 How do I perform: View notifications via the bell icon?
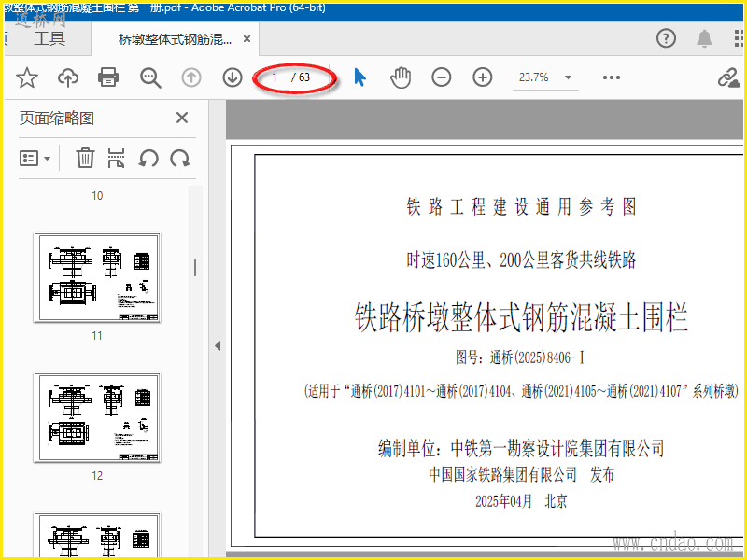[x=705, y=38]
